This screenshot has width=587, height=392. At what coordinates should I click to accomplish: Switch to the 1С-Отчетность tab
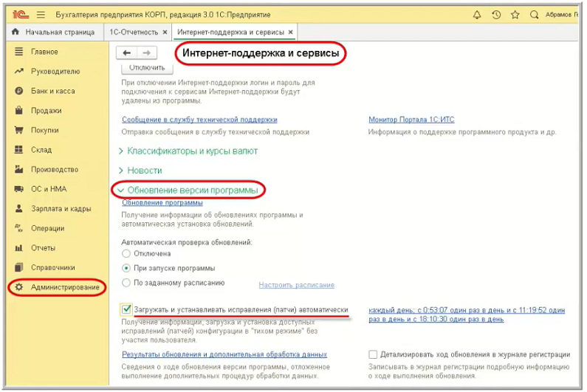(133, 32)
